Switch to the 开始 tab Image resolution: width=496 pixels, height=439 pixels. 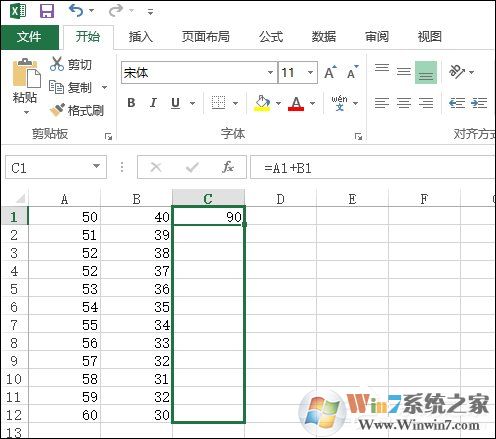coord(88,36)
